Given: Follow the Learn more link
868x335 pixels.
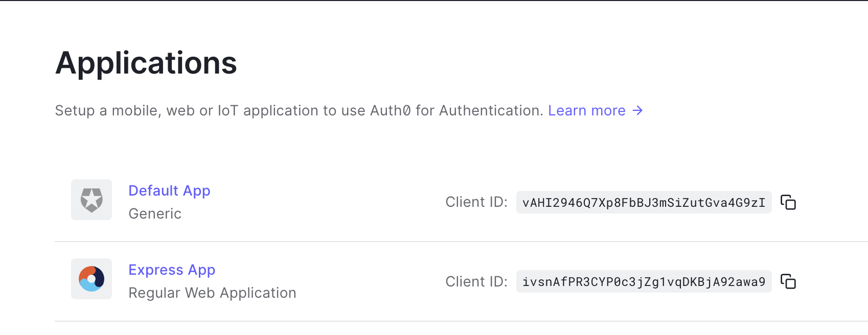Looking at the screenshot, I should point(587,110).
